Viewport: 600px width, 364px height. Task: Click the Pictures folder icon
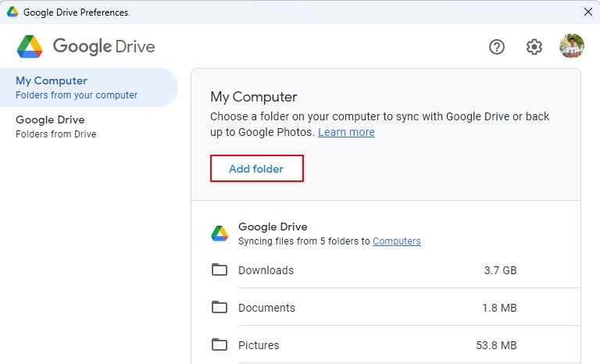point(220,345)
